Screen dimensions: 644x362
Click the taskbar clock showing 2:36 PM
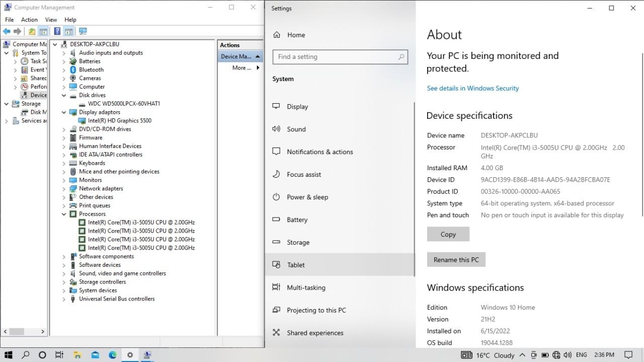pos(603,355)
